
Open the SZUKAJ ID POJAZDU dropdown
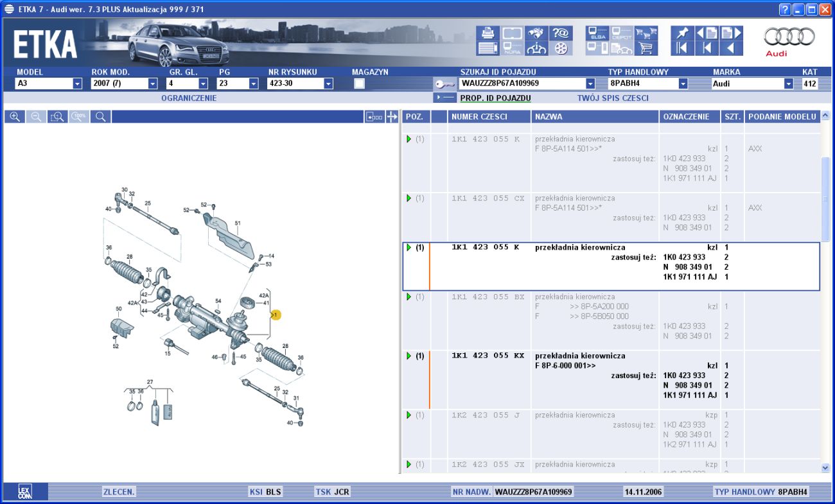coord(590,83)
